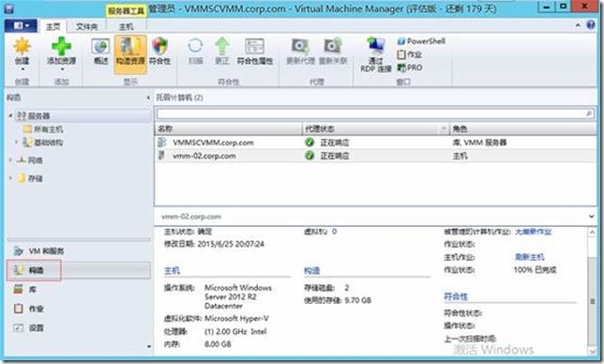
Task: Open the 构造 (Fabric) workspace
Action: point(78,270)
